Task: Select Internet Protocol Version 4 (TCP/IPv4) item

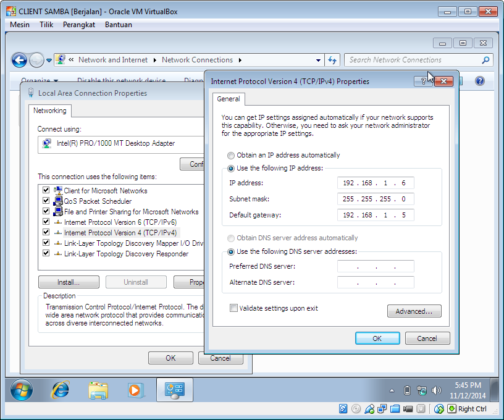Action: (x=120, y=233)
